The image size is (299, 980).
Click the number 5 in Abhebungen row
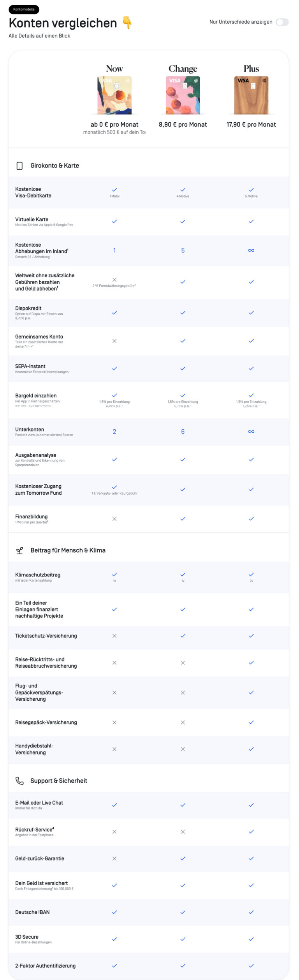pos(183,250)
